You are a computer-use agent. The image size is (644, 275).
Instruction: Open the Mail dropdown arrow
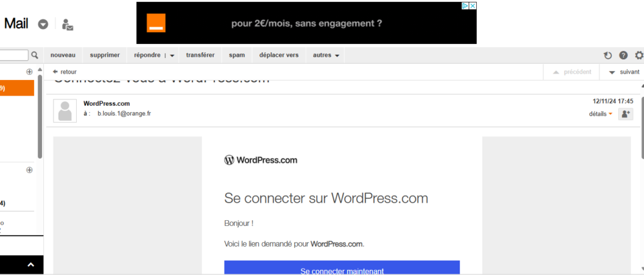[43, 25]
